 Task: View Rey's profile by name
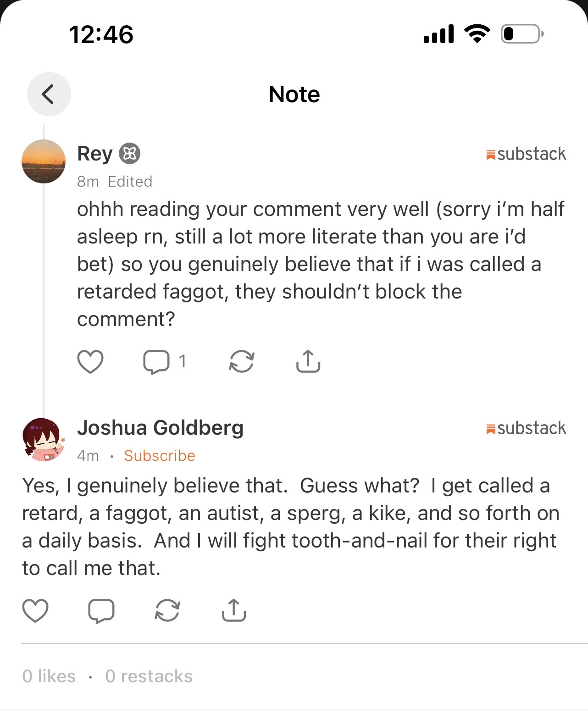point(94,154)
